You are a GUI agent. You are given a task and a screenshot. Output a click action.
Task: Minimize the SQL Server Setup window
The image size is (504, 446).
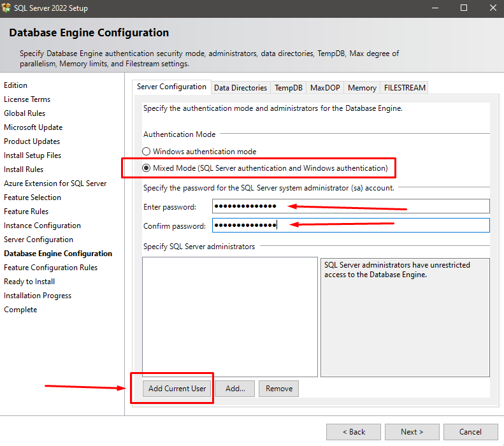pyautogui.click(x=435, y=8)
